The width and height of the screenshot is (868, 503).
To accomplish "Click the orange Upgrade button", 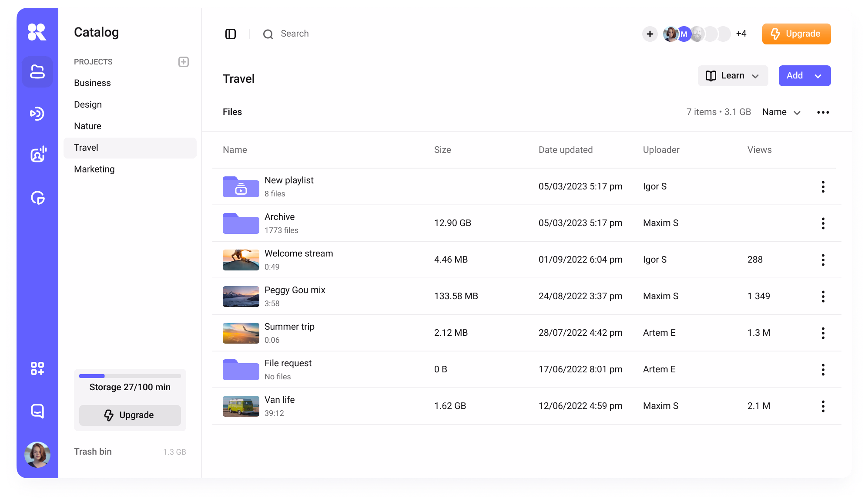I will click(796, 34).
